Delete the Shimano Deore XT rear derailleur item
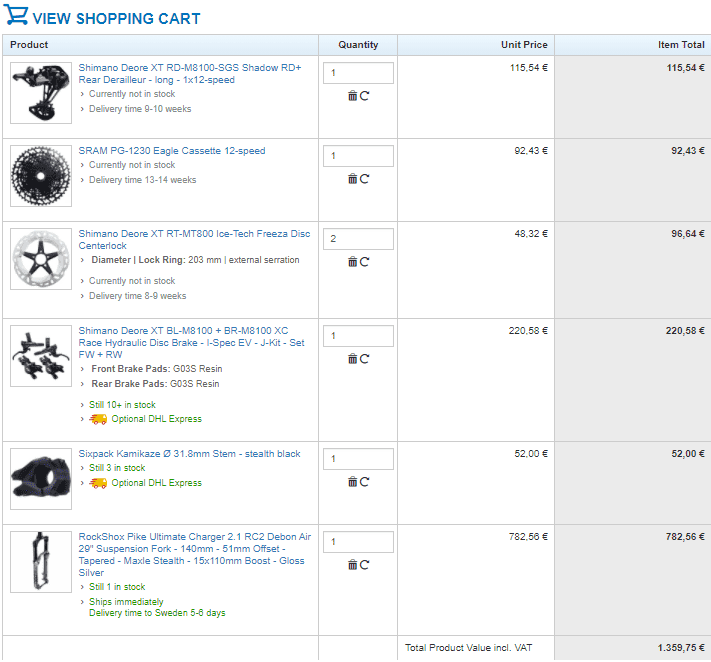 [x=352, y=96]
